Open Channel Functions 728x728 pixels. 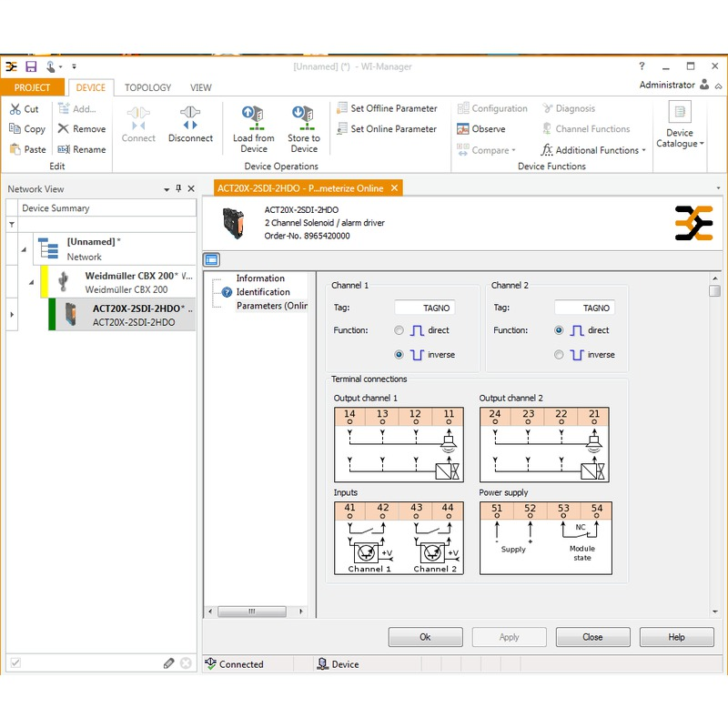tap(586, 129)
